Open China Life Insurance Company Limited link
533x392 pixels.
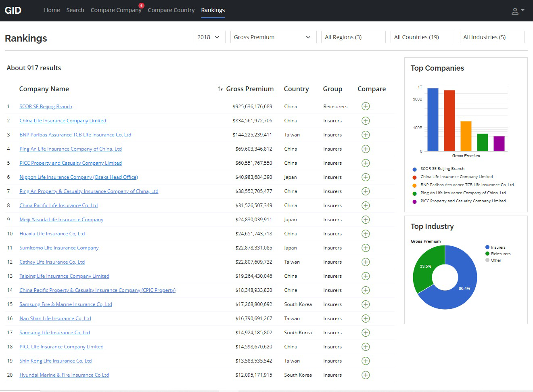(63, 121)
